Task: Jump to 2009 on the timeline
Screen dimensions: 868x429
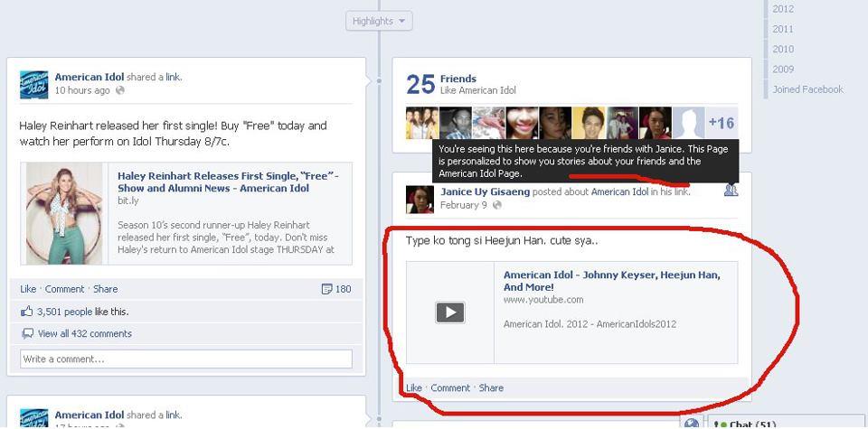Action: coord(783,70)
